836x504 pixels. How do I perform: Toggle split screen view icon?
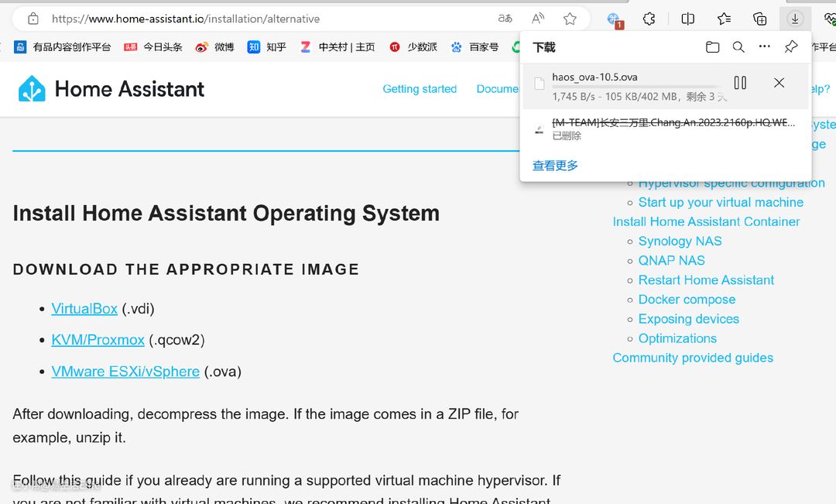click(x=687, y=19)
